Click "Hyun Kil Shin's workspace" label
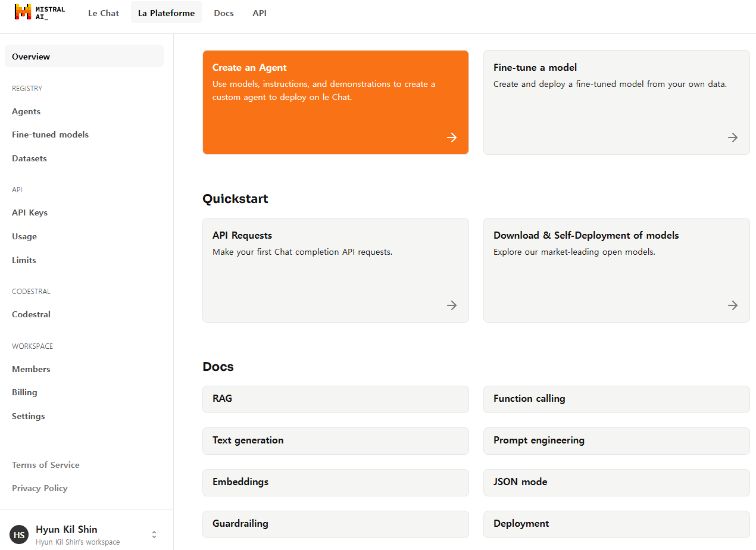Screen dimensions: 756x550 [x=78, y=542]
